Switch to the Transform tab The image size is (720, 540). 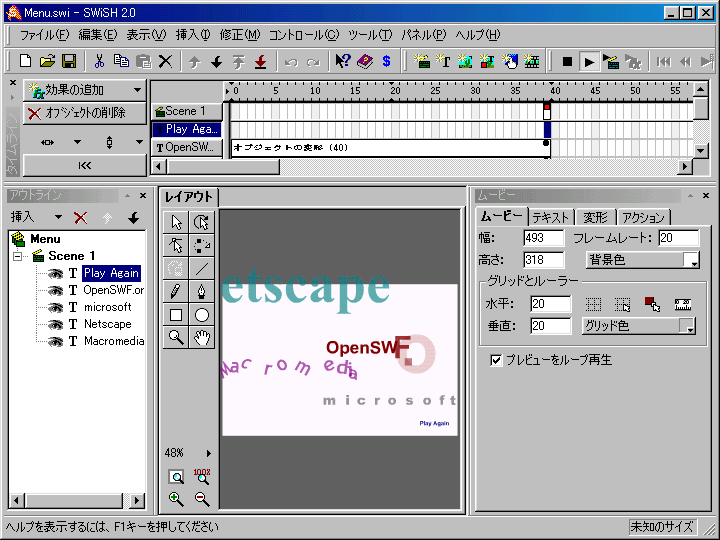pyautogui.click(x=595, y=217)
